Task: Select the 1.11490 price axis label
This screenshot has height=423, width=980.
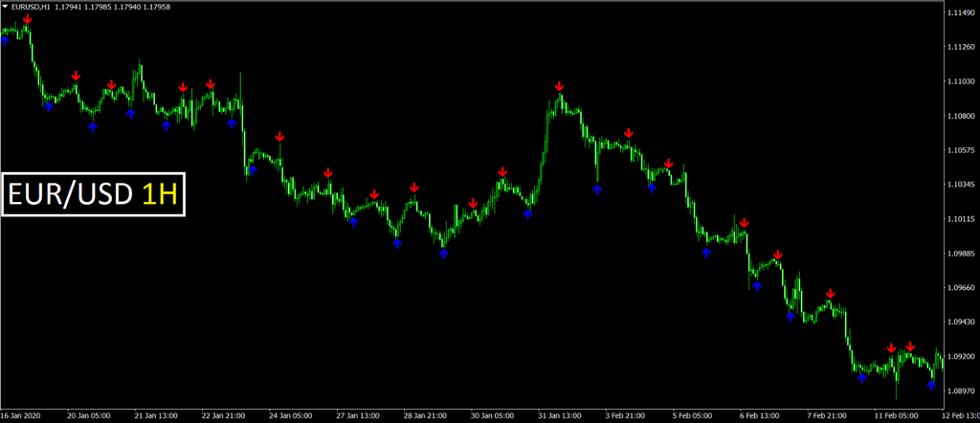Action: coord(963,13)
